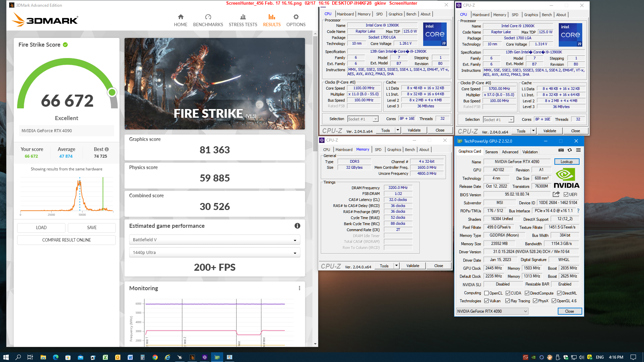Switch to the Sensors tab in GPU-Z
This screenshot has height=362, width=644.
(x=491, y=152)
